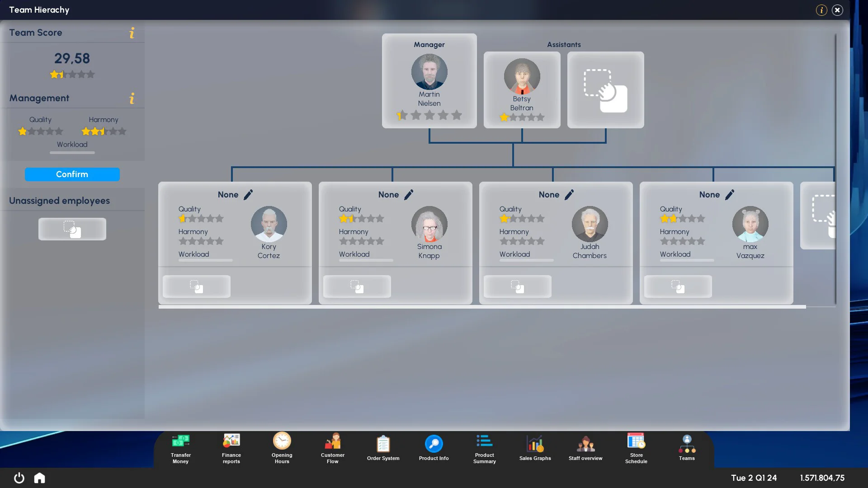
Task: Click the Team Score info icon
Action: (132, 33)
